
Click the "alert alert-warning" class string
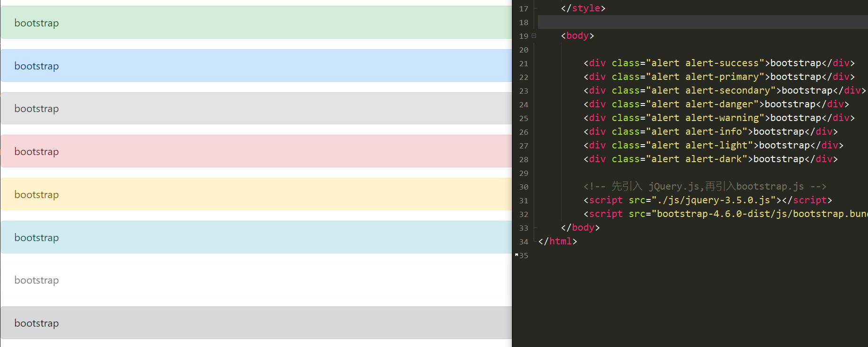coord(706,118)
